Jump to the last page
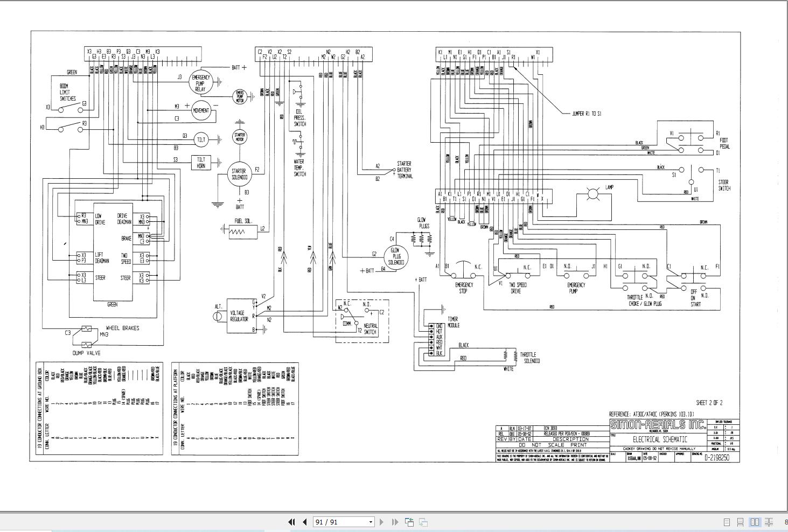 pyautogui.click(x=395, y=522)
